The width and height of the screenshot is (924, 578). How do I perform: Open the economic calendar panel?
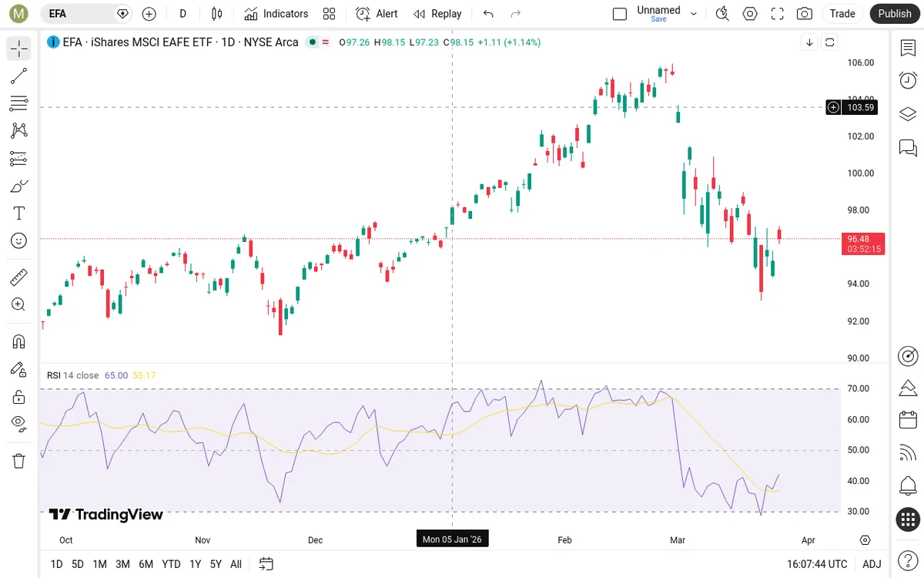click(x=908, y=420)
